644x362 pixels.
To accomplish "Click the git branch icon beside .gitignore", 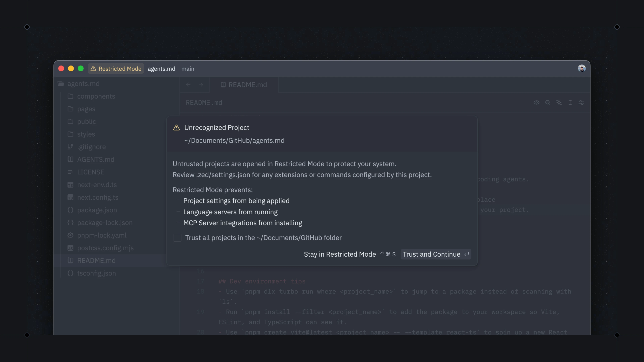I will click(70, 147).
